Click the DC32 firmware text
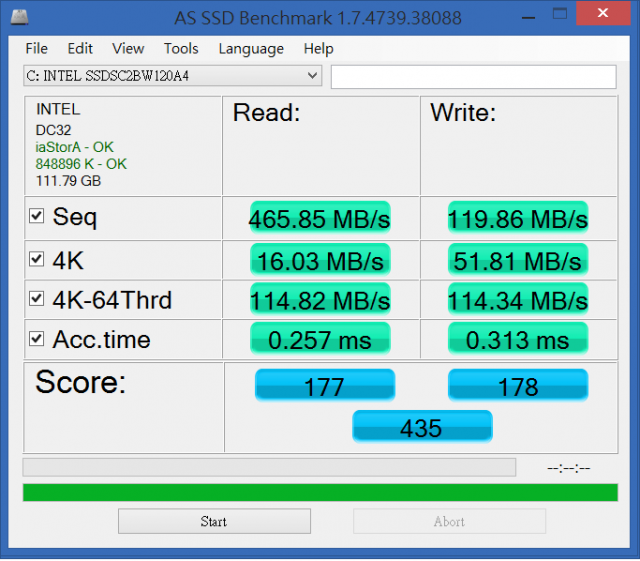 coord(53,130)
